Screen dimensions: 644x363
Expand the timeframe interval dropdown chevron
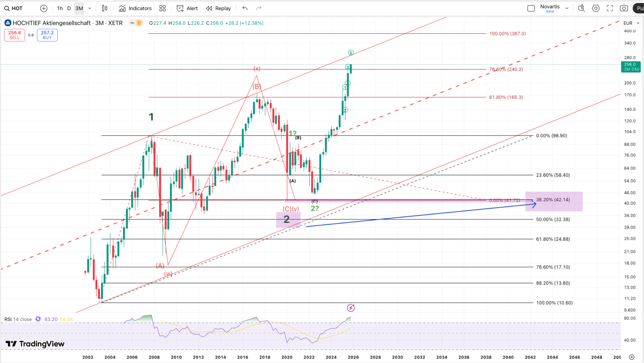click(x=90, y=8)
